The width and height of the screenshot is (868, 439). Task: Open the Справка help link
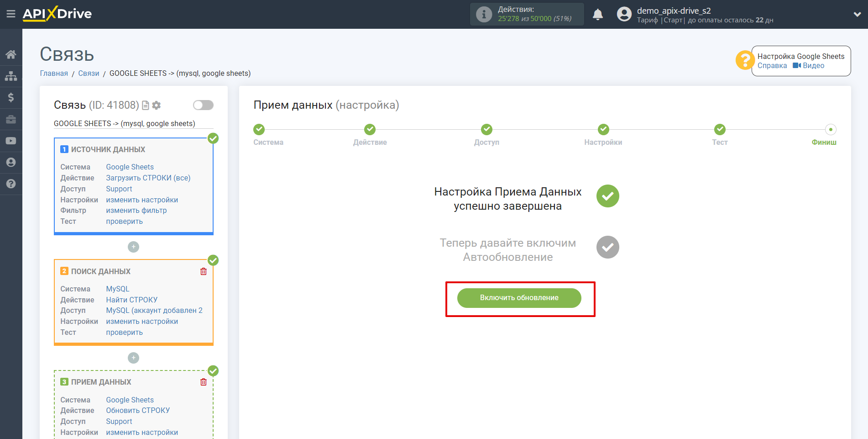click(x=772, y=65)
